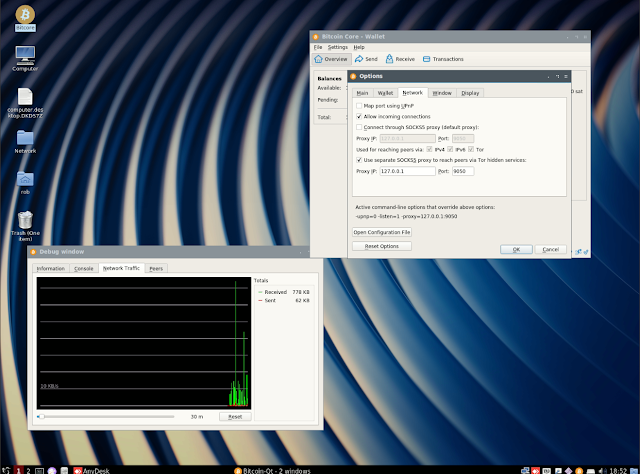
Task: Click the "Sent" total in Debug window
Action: 284,300
